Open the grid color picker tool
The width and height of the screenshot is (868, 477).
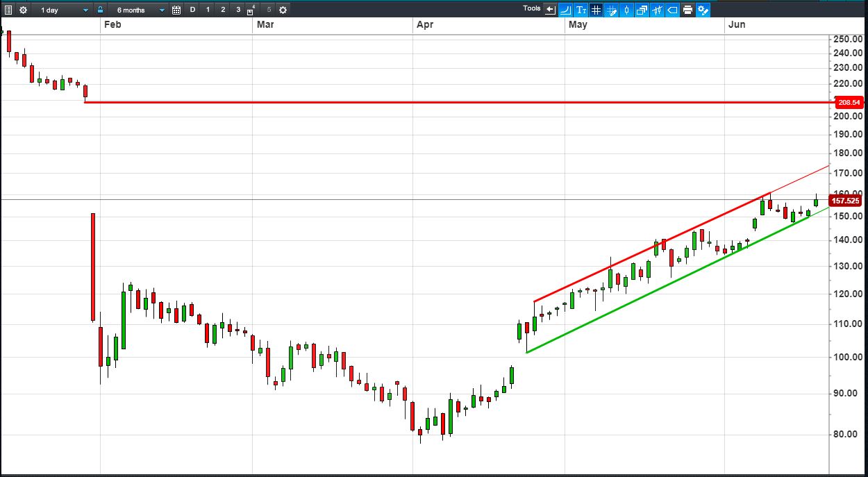(x=611, y=10)
